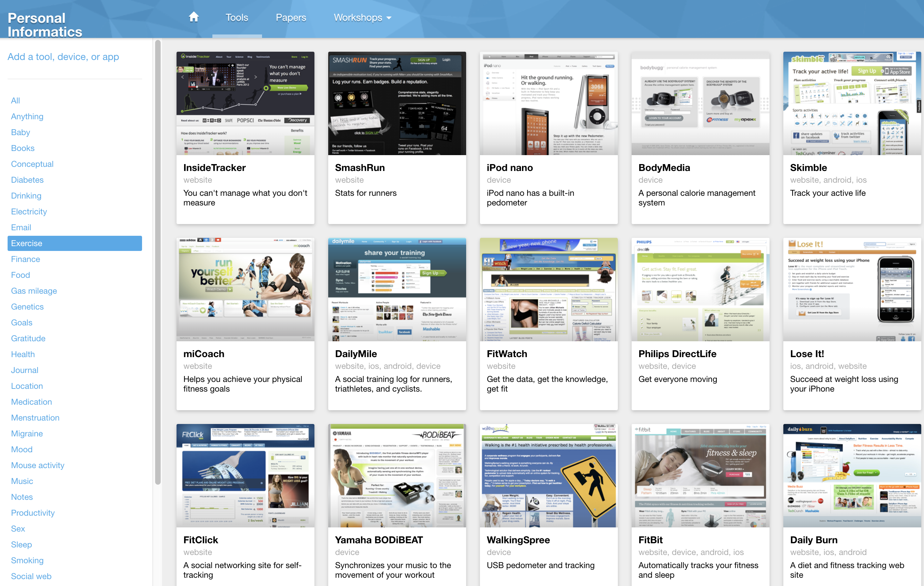Click the SmashRun title
The width and height of the screenshot is (924, 586).
click(x=360, y=168)
